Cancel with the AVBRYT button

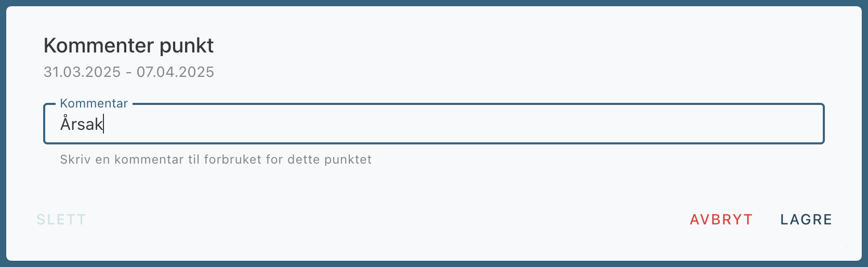point(721,220)
